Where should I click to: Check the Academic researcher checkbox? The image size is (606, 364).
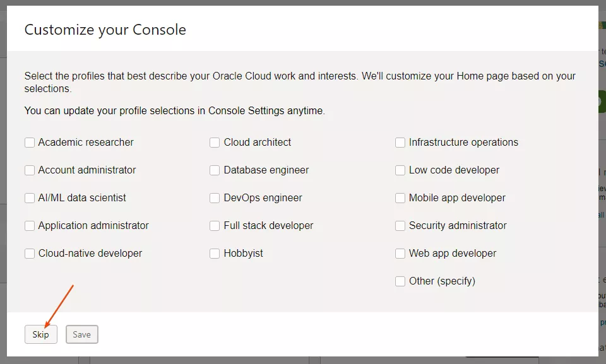pos(30,143)
